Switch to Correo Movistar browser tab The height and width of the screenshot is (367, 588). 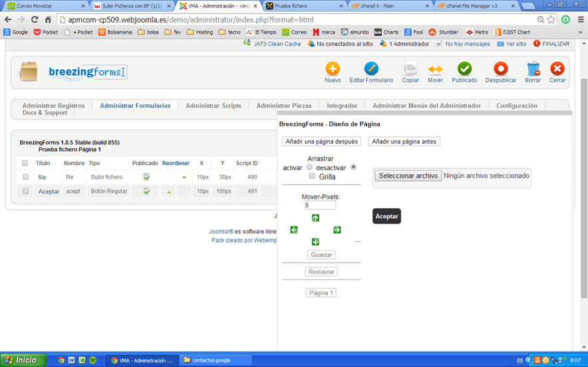pos(46,6)
